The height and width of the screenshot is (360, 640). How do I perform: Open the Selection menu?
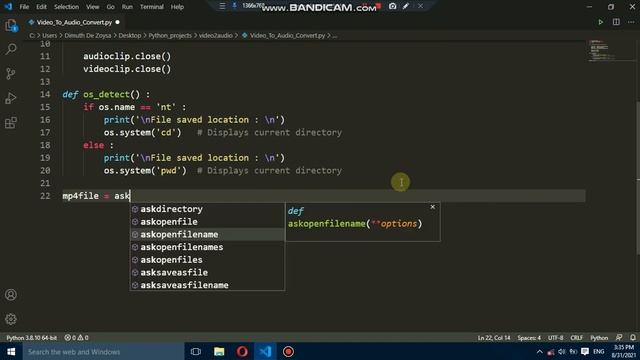click(66, 7)
